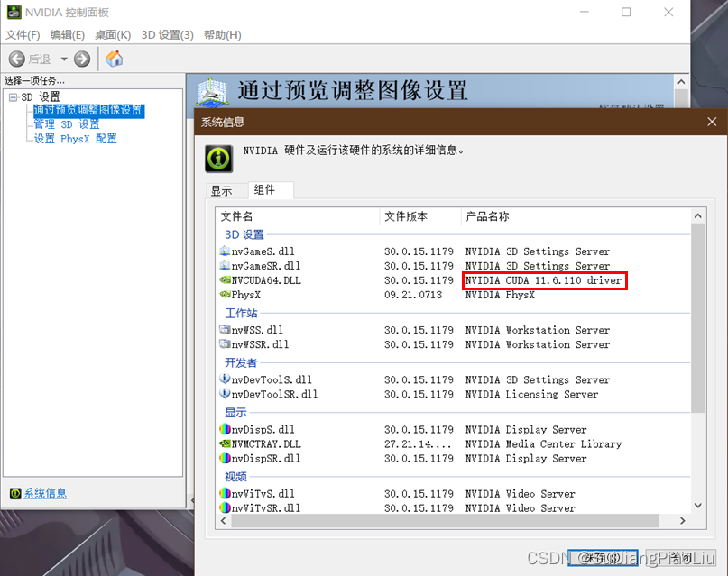The width and height of the screenshot is (728, 576).
Task: Sort by 文件名 column header
Action: [x=298, y=216]
